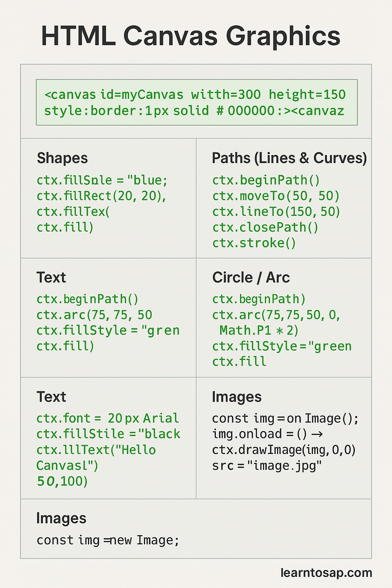The image size is (392, 588).
Task: Click the Shapes section heading
Action: 62,158
